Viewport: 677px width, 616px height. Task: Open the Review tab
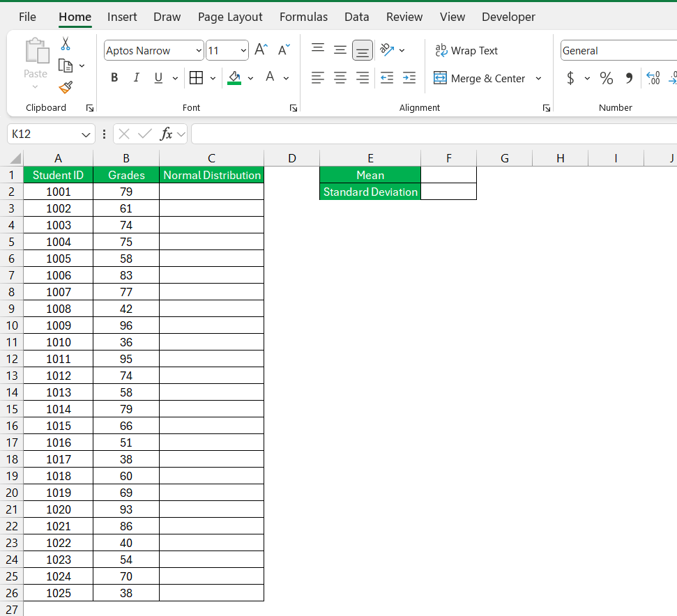pyautogui.click(x=404, y=17)
